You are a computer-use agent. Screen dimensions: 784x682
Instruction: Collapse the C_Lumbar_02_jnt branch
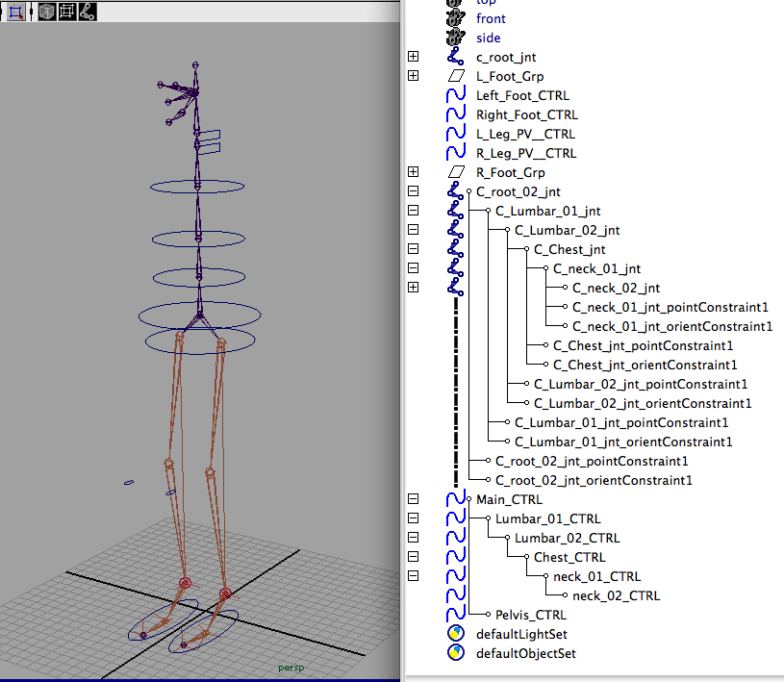click(x=413, y=230)
